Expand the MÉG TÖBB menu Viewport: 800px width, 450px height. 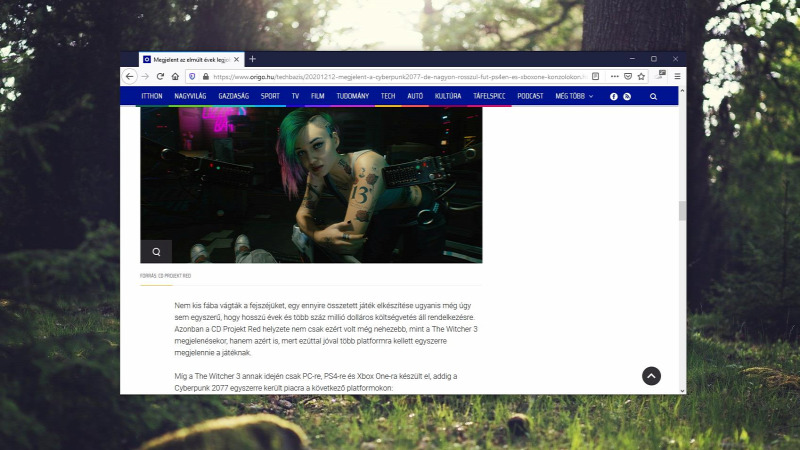click(574, 96)
